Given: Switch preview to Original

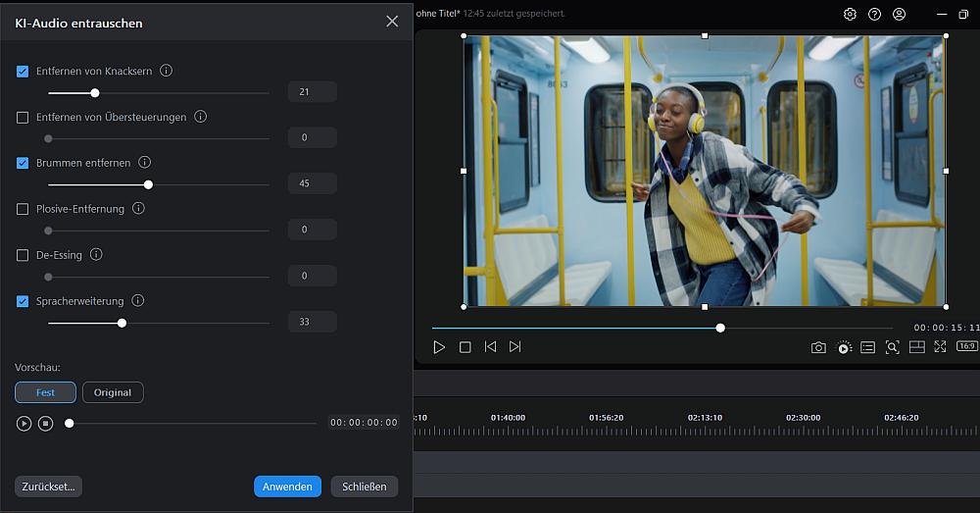Looking at the screenshot, I should (x=113, y=392).
